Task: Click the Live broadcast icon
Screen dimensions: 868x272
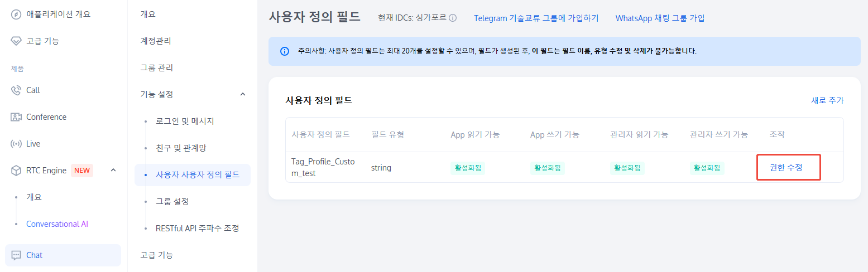Action: point(16,144)
